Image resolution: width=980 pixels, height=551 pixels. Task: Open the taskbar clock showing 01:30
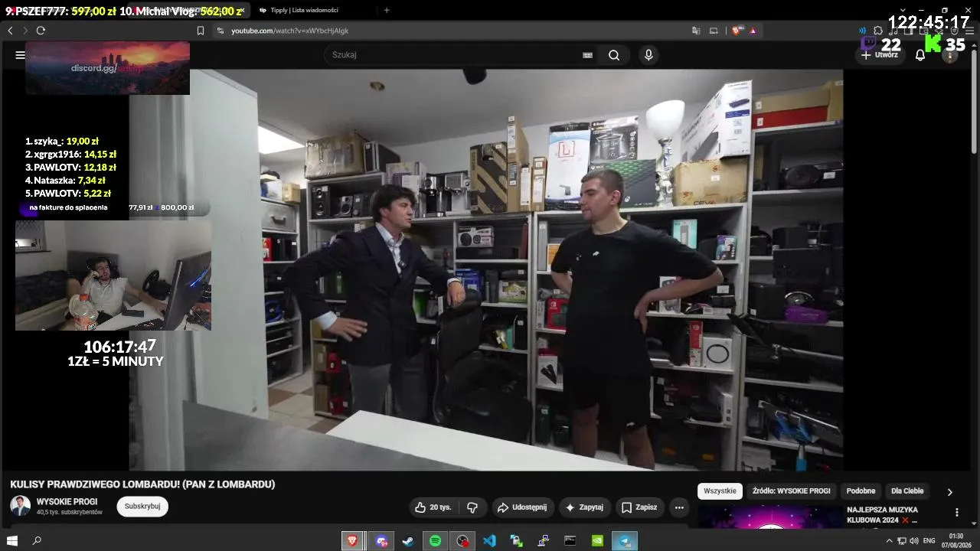[956, 541]
